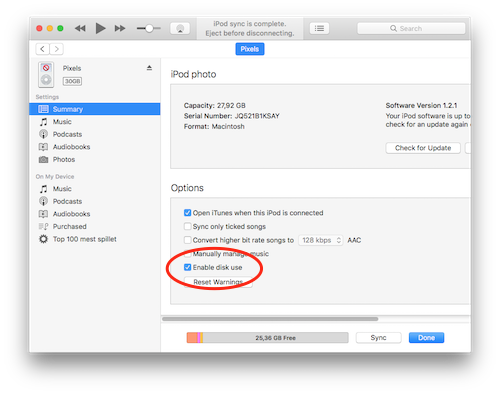This screenshot has width=500, height=394.
Task: Eject the Pixels iPod
Action: 149,68
